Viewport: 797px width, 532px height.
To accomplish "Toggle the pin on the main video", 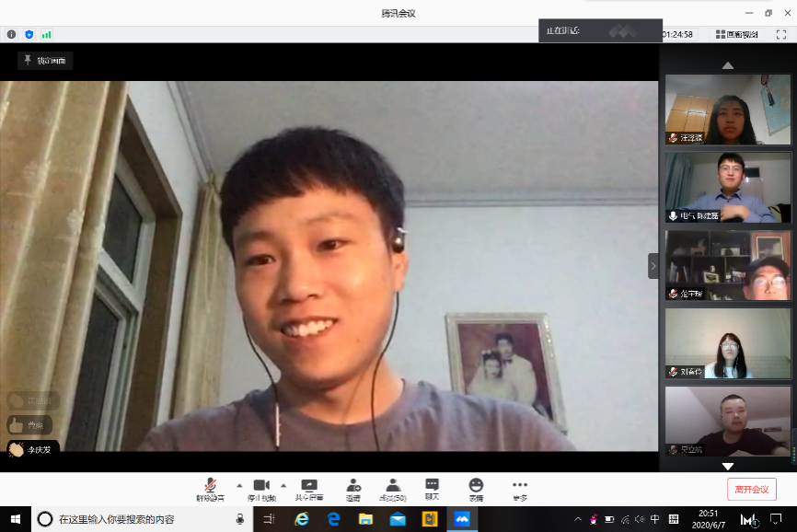I will [x=45, y=61].
